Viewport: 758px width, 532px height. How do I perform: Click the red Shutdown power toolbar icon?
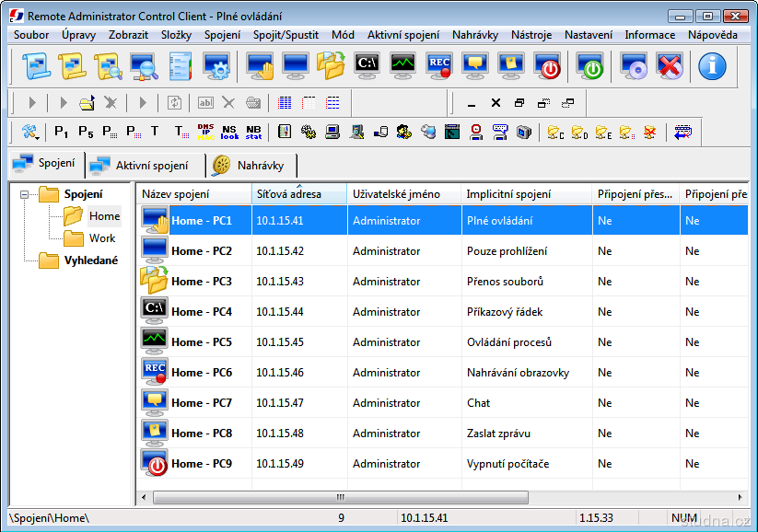point(548,66)
